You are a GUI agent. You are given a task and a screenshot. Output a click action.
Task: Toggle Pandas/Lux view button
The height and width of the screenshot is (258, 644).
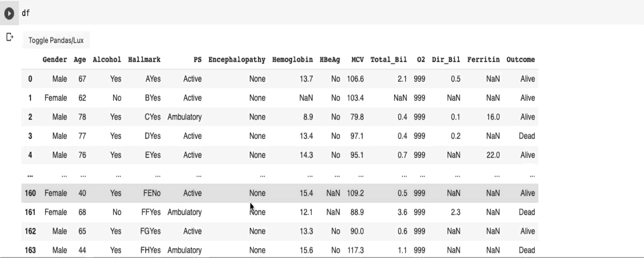(x=56, y=40)
